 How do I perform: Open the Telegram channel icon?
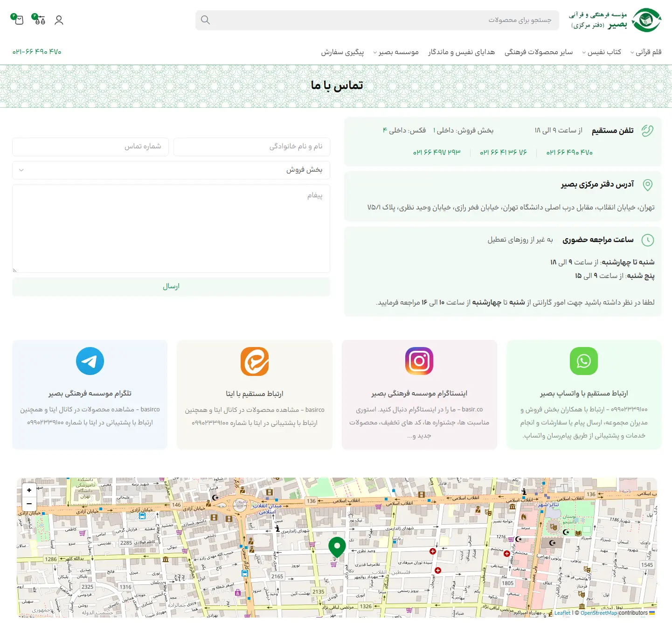90,361
